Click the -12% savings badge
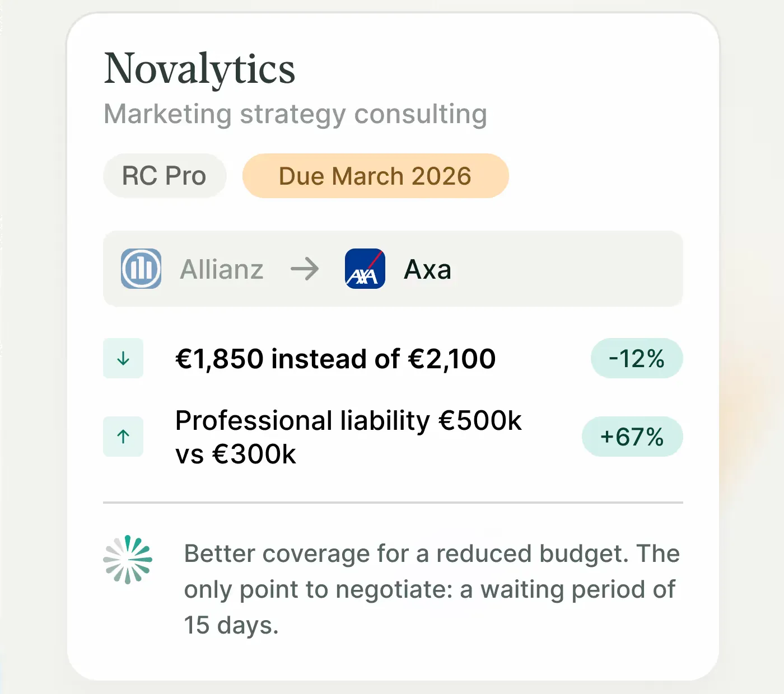 click(x=637, y=358)
